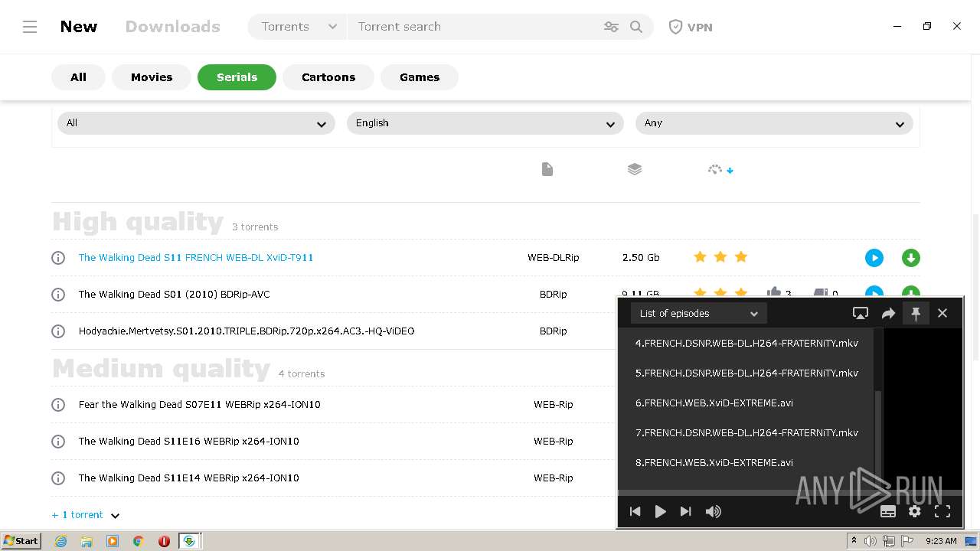Switch player to fullscreen
Screen dimensions: 980x551
942,511
